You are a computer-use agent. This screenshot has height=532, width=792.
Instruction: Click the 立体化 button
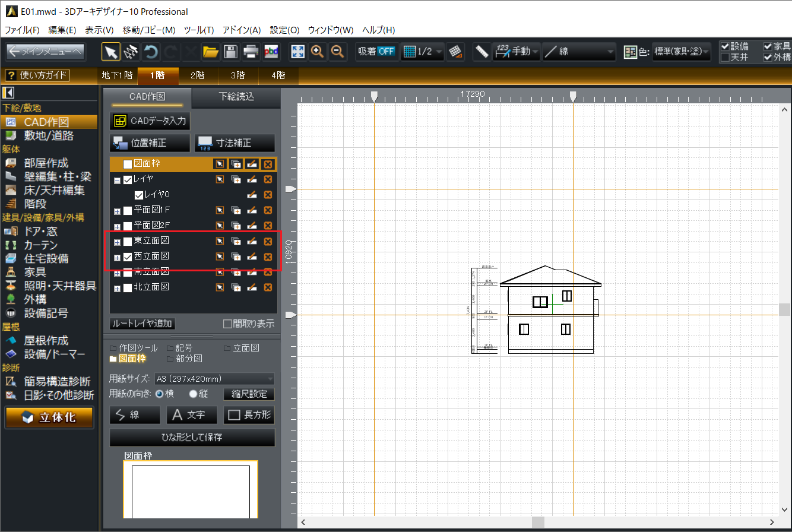pyautogui.click(x=49, y=417)
